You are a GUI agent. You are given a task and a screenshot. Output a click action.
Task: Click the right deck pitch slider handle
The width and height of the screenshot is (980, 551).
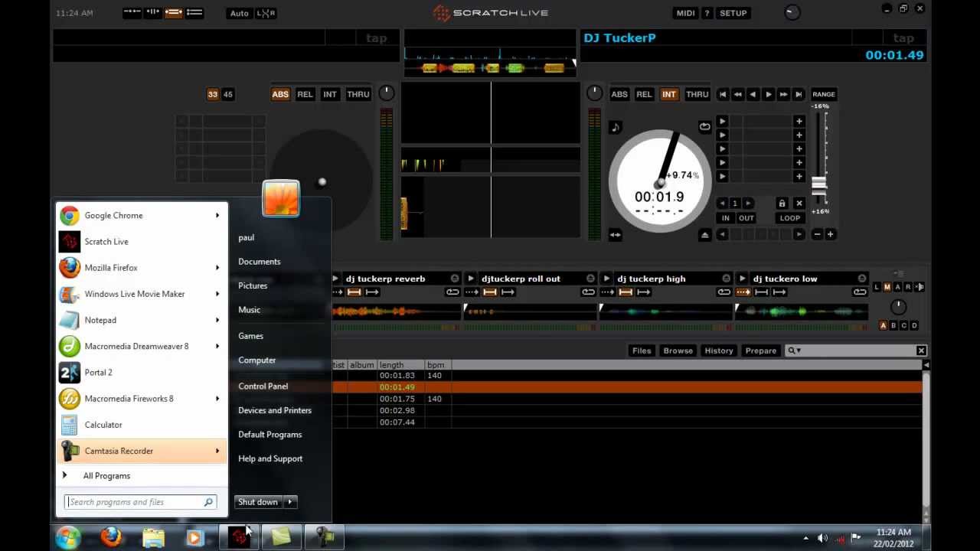(x=819, y=184)
